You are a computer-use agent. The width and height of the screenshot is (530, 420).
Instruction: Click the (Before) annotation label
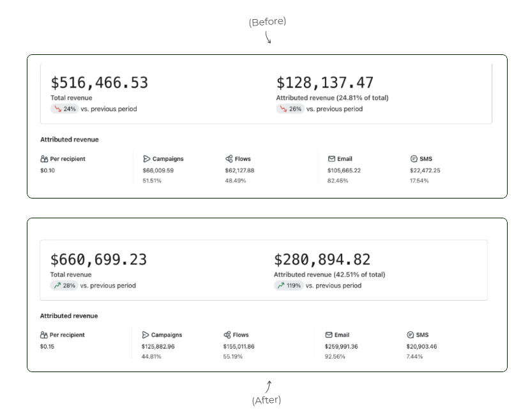268,22
